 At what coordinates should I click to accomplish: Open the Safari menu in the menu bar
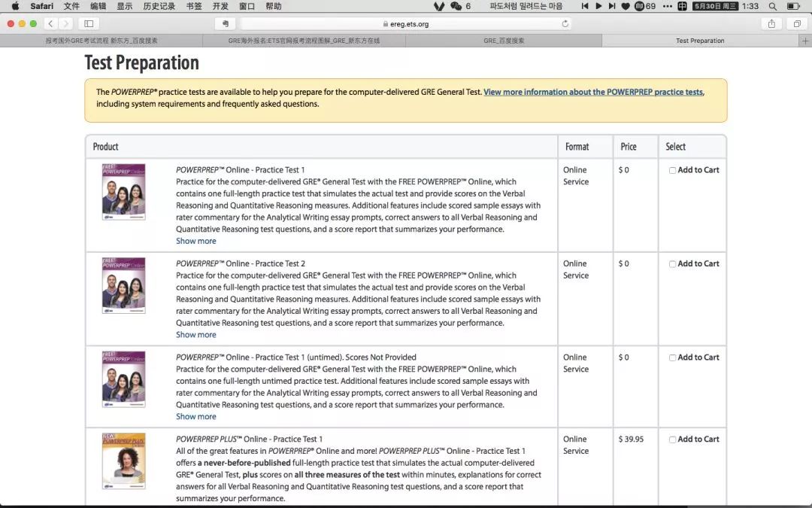pos(41,6)
